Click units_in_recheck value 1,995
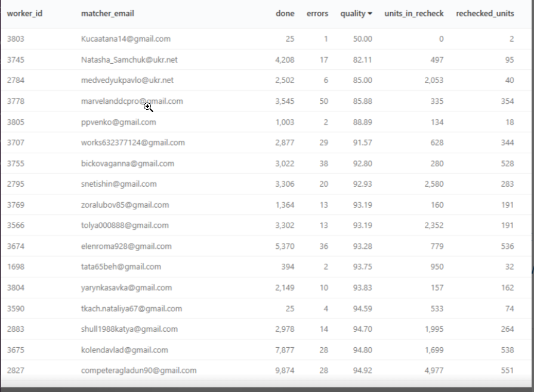Viewport: 534px width, 392px height. (434, 329)
